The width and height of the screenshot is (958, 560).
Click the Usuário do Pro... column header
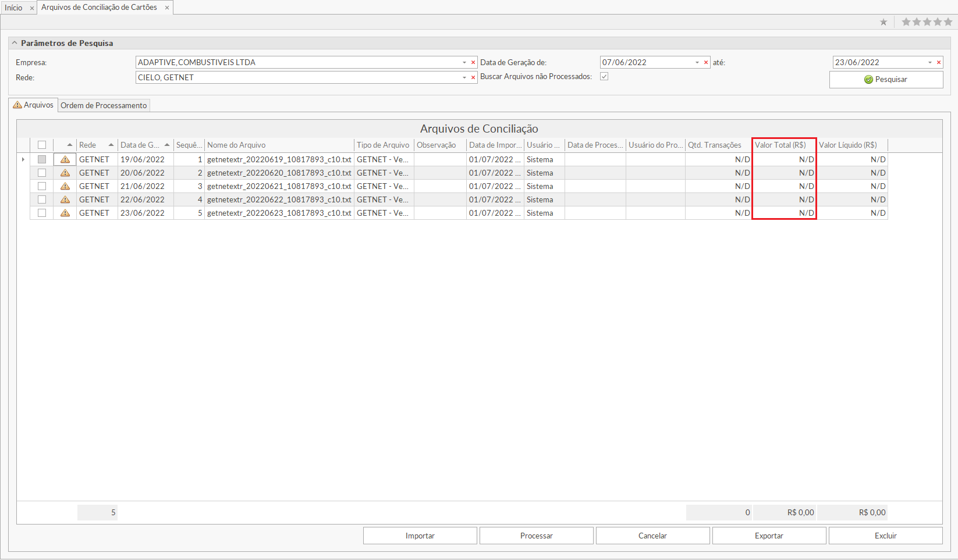(655, 145)
